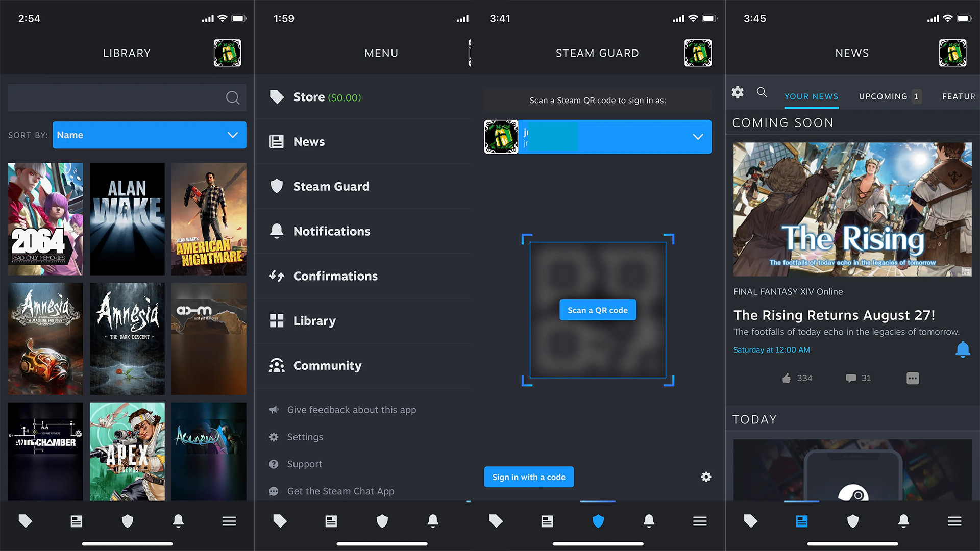Tap Store tag icon in Steam Guard bottom bar

(x=496, y=521)
